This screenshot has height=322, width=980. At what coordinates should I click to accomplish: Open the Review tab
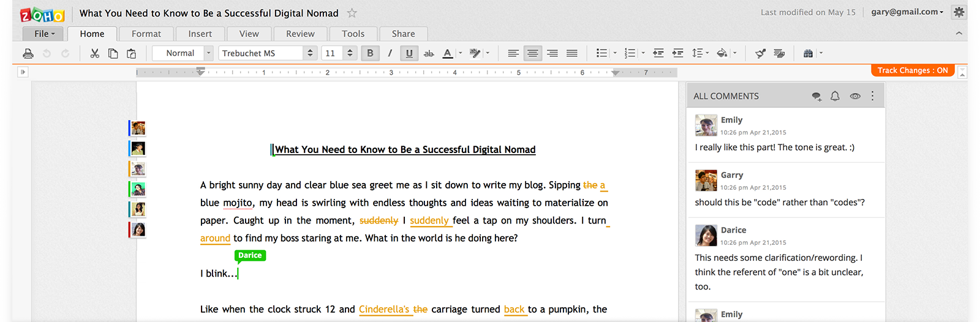click(300, 34)
